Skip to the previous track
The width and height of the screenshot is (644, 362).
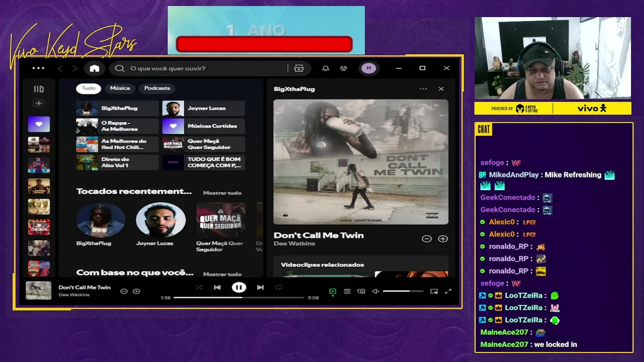point(217,288)
